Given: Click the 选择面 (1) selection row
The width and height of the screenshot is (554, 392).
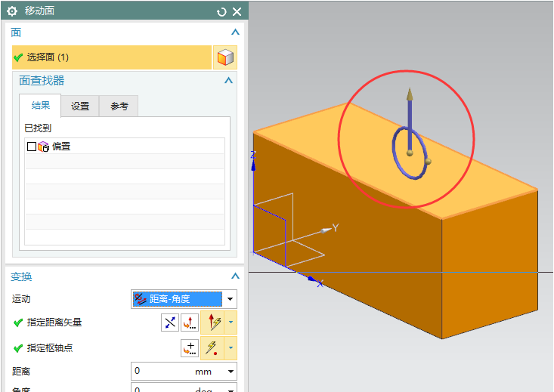Looking at the screenshot, I should pos(111,57).
